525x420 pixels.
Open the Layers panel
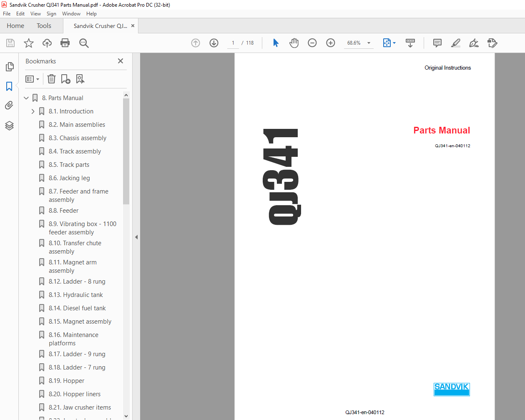tap(9, 126)
